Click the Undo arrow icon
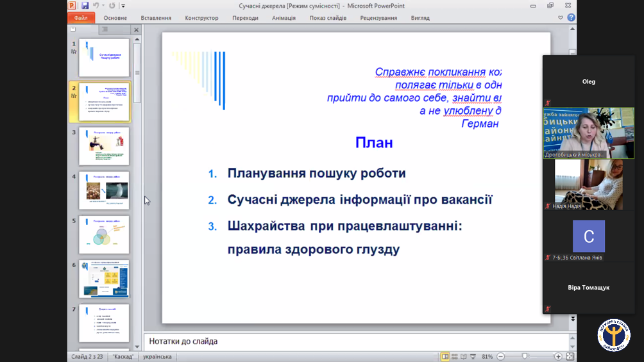This screenshot has width=644, height=362. [96, 6]
